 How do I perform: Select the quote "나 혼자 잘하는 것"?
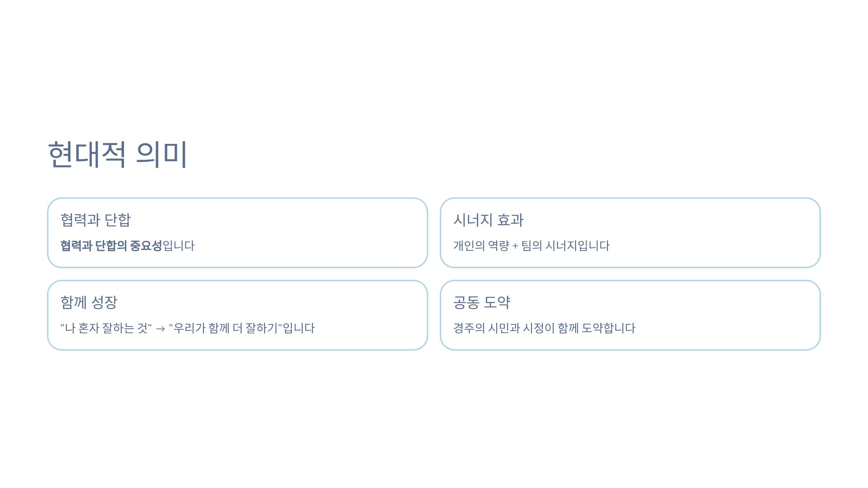106,328
